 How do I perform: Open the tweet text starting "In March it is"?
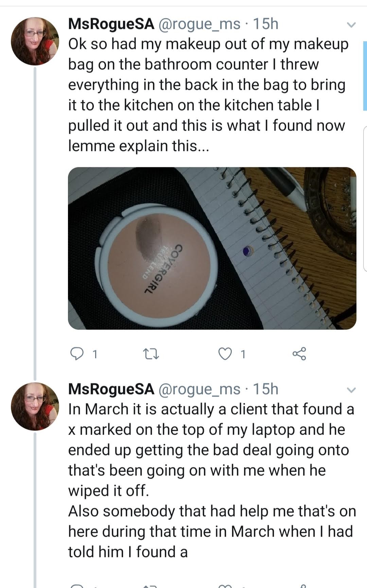tap(211, 480)
